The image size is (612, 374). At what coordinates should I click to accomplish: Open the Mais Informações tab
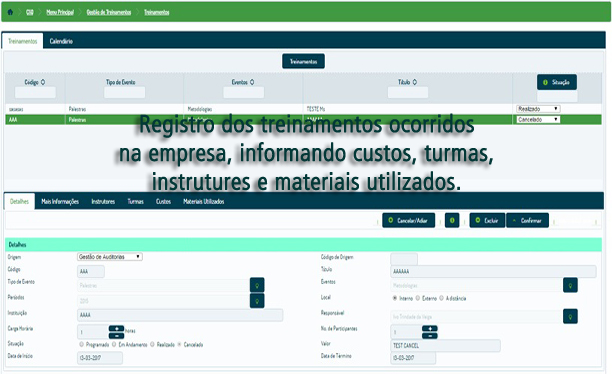point(60,201)
